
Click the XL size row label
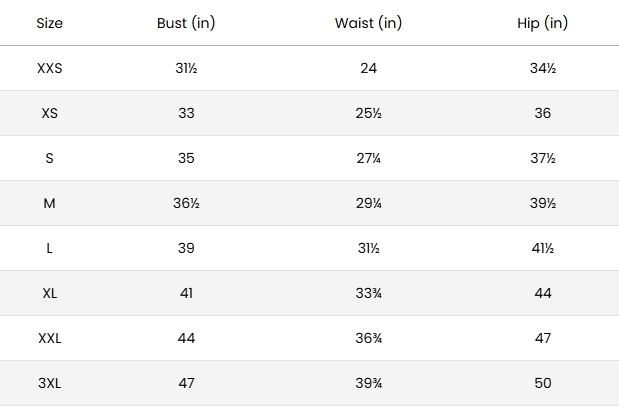coord(49,293)
